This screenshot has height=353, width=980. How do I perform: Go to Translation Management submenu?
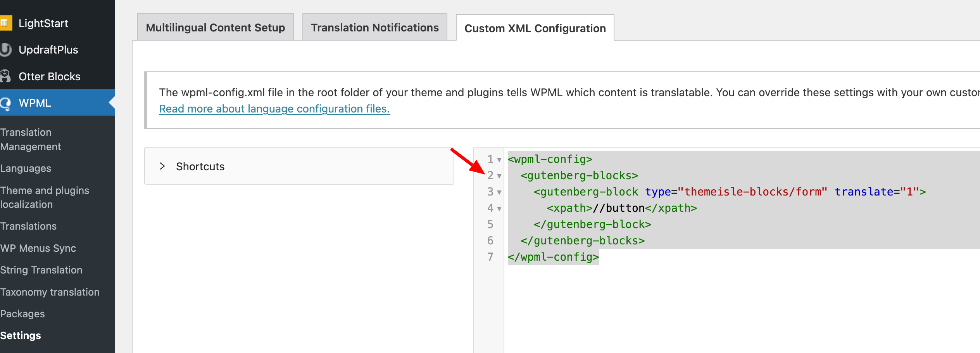(x=31, y=139)
